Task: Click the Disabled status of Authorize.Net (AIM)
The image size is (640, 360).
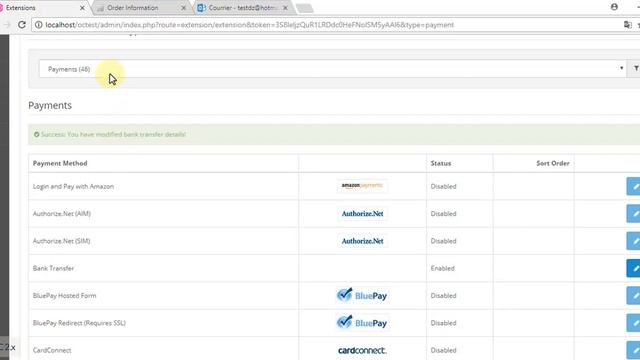Action: [x=443, y=214]
